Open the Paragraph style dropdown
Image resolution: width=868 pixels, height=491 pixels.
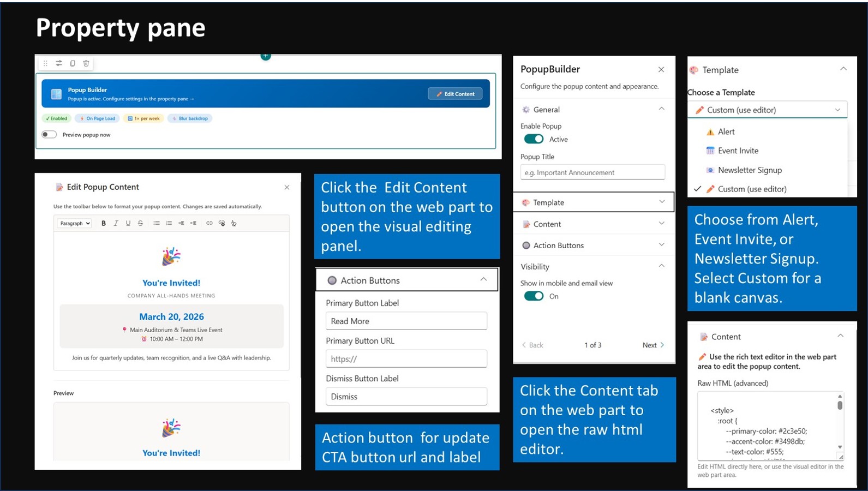tap(75, 223)
